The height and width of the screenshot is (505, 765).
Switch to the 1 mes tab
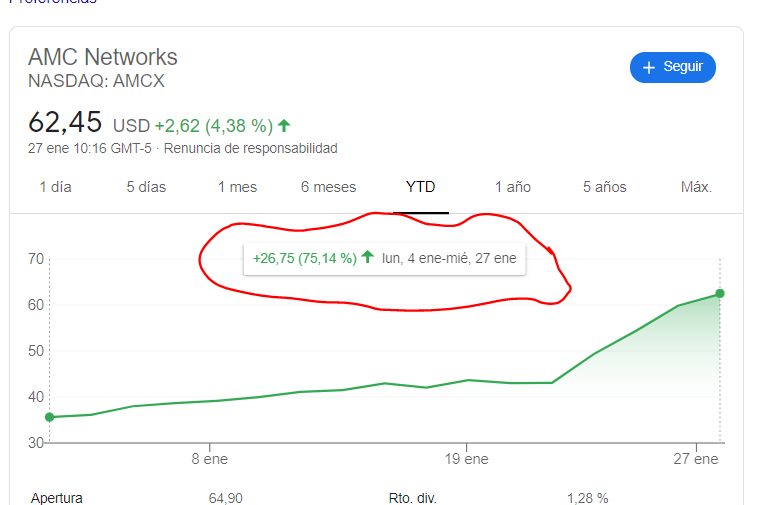click(237, 187)
